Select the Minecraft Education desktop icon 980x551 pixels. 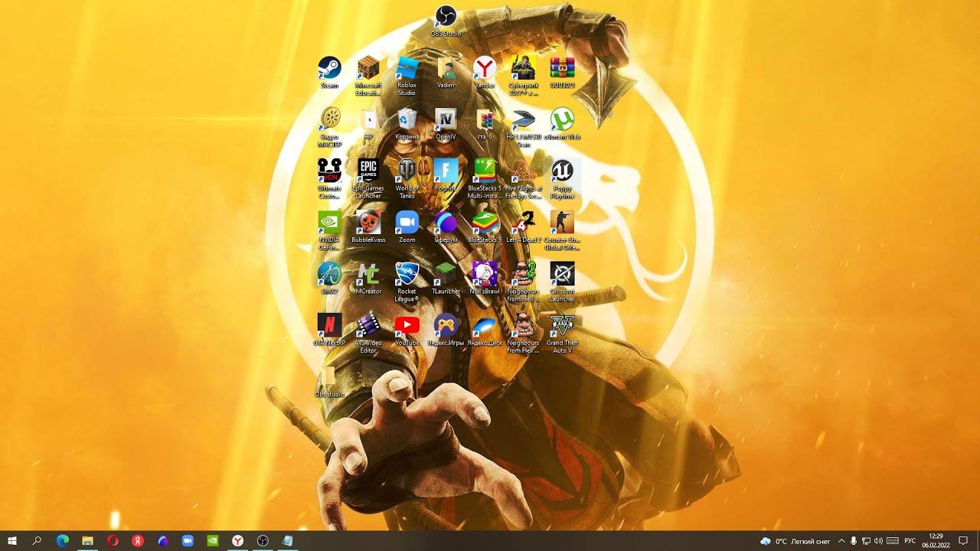368,76
